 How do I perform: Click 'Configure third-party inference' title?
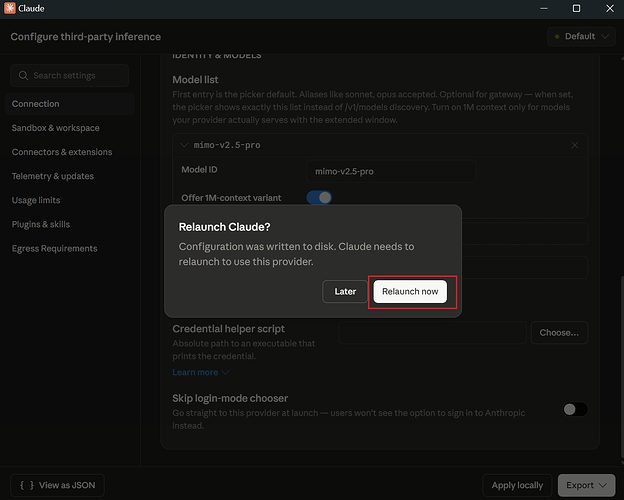pyautogui.click(x=86, y=37)
